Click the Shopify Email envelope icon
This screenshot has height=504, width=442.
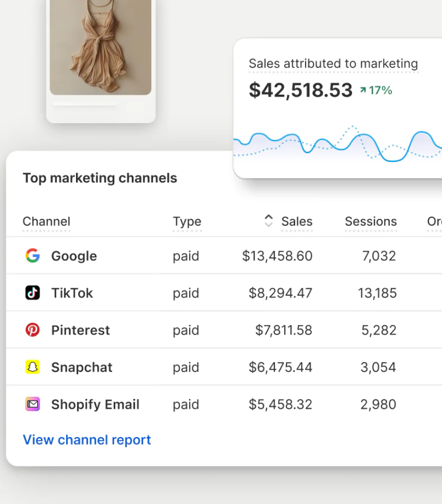coord(33,404)
